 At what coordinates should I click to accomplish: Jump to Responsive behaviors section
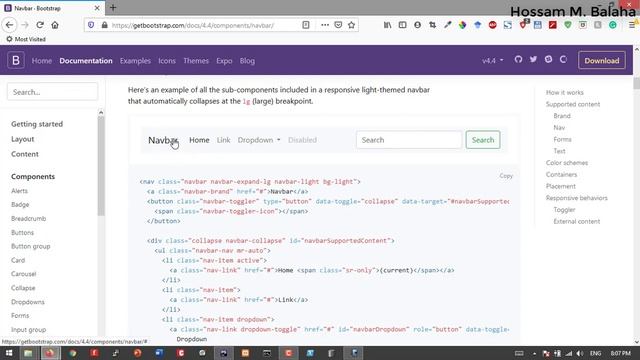pyautogui.click(x=577, y=198)
